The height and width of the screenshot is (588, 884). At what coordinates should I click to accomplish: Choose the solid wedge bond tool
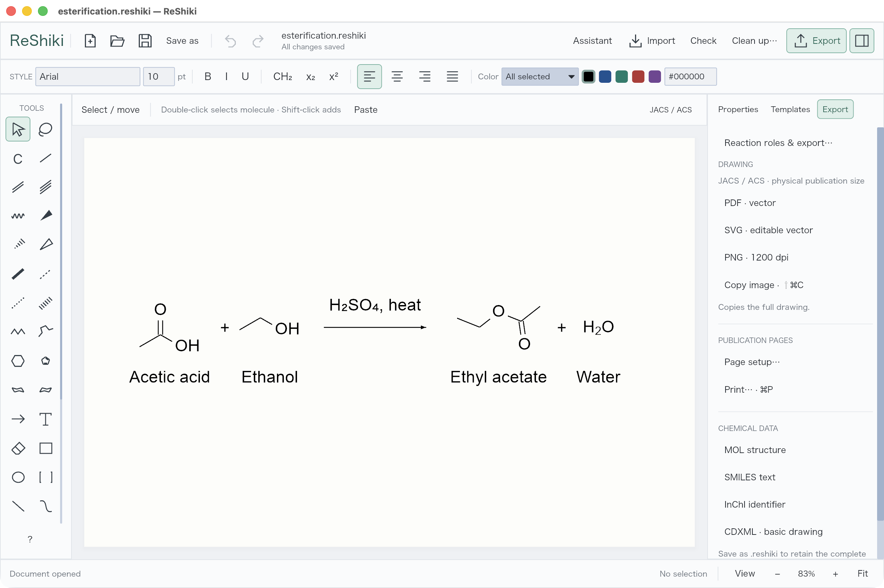[45, 216]
